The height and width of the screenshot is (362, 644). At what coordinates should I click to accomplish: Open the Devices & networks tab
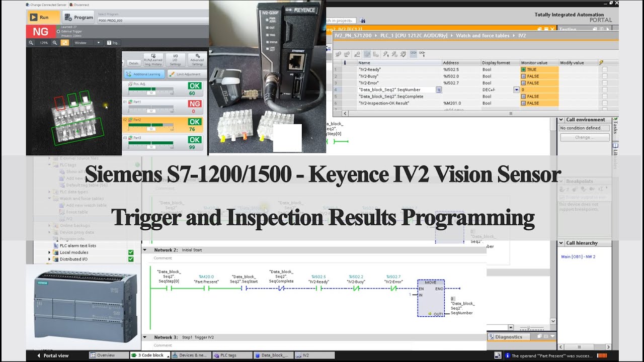(191, 355)
